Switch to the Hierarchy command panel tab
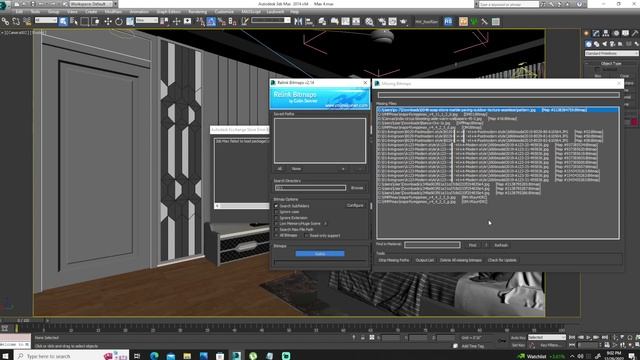The width and height of the screenshot is (640, 360). (x=606, y=33)
